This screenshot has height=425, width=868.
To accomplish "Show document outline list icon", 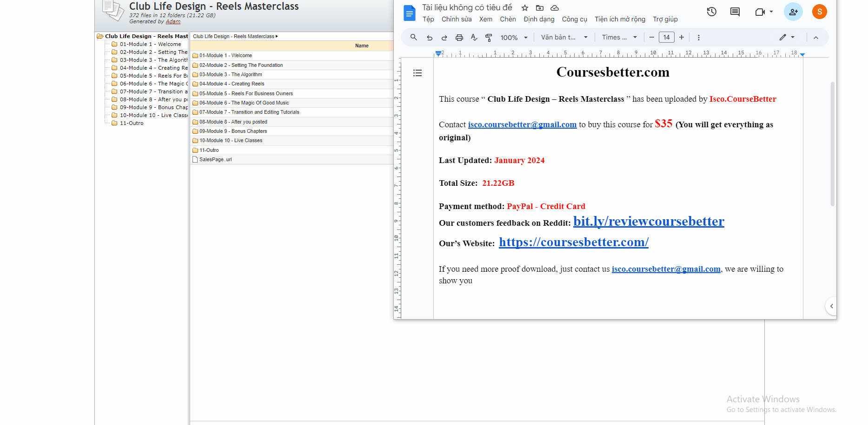I will (x=417, y=73).
